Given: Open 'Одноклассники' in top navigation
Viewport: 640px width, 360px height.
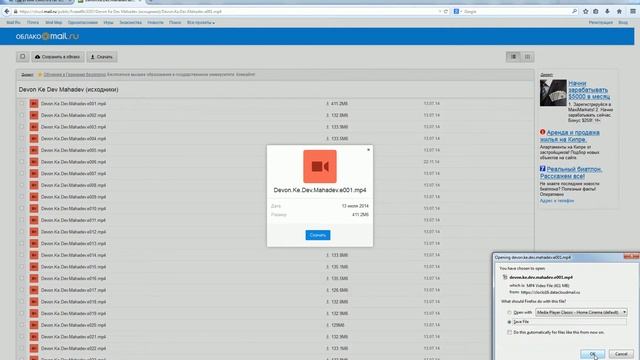Looking at the screenshot, I should [83, 23].
